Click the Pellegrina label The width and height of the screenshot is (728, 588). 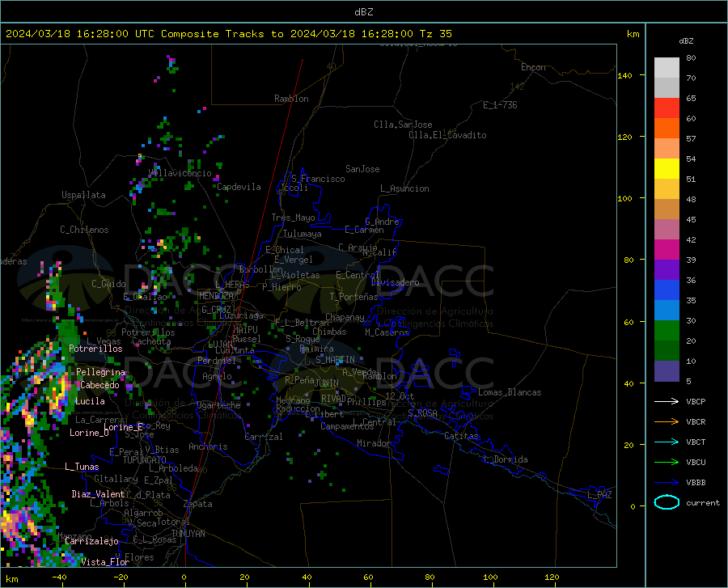101,372
